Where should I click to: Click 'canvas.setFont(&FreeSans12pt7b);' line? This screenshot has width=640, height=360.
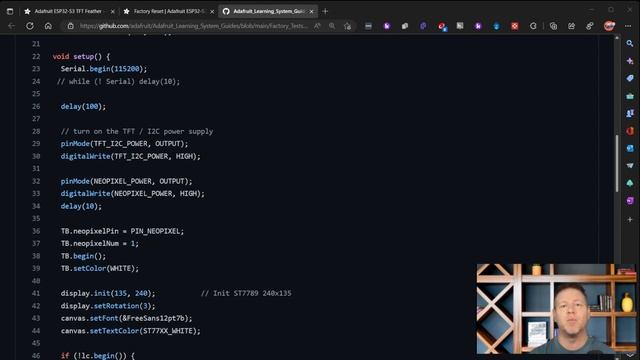click(x=126, y=318)
